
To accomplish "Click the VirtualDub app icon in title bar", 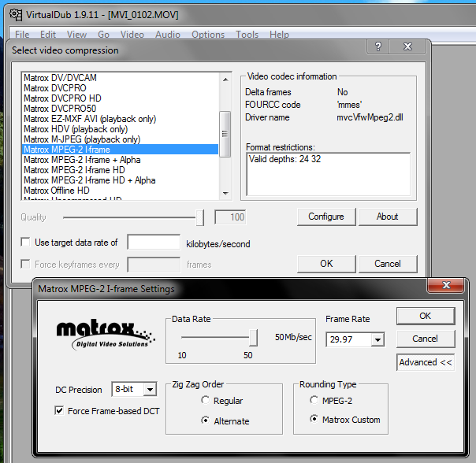I will tap(16, 14).
